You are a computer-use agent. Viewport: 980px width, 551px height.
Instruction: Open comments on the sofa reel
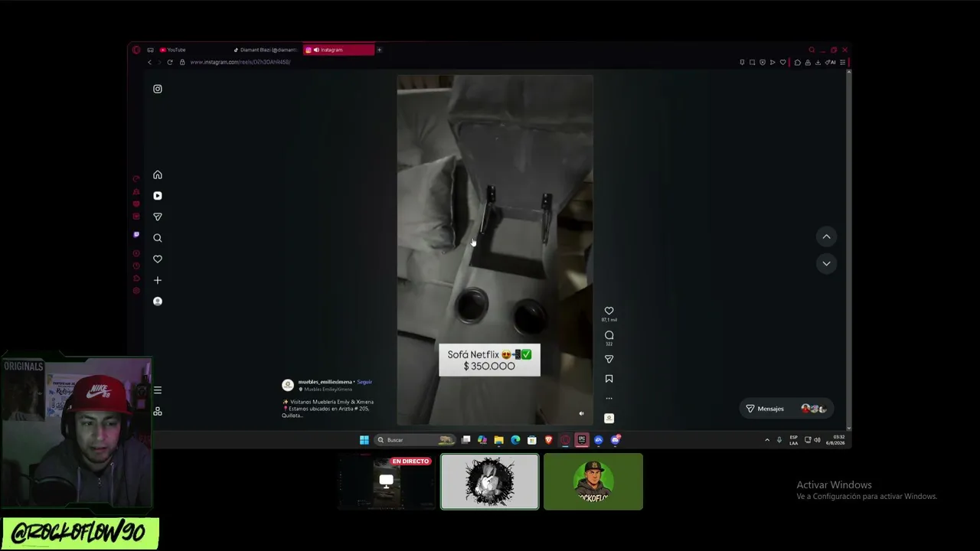(609, 335)
